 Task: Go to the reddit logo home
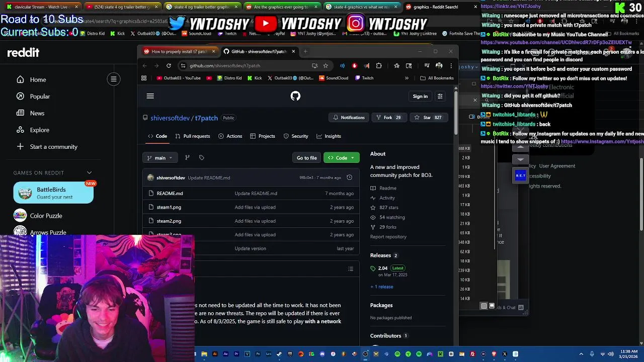[23, 53]
